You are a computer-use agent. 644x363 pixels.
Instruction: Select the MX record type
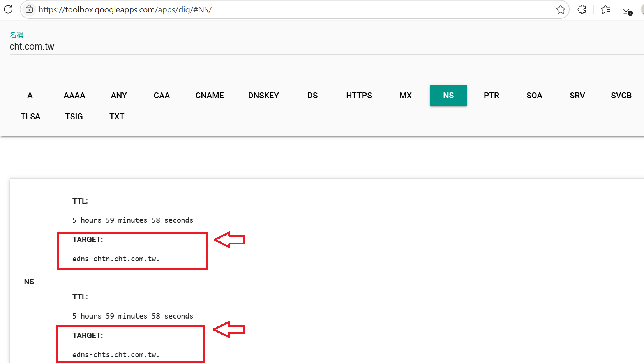click(406, 96)
